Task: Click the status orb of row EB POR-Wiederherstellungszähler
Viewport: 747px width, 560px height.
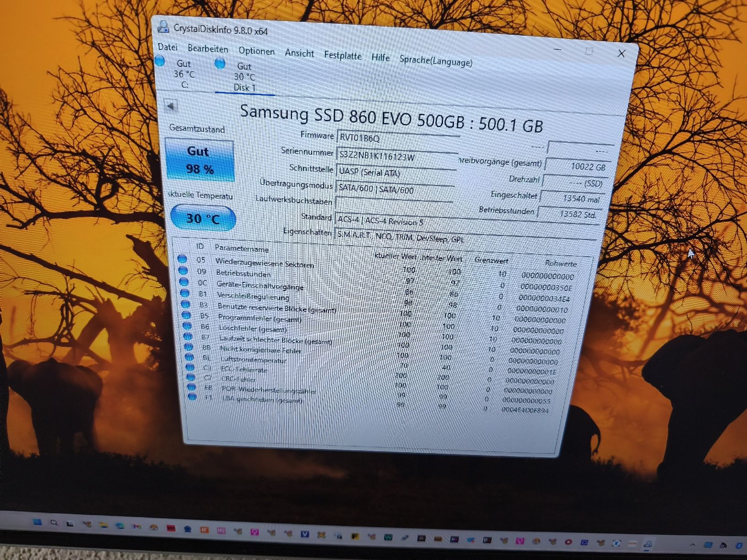Action: pos(192,387)
